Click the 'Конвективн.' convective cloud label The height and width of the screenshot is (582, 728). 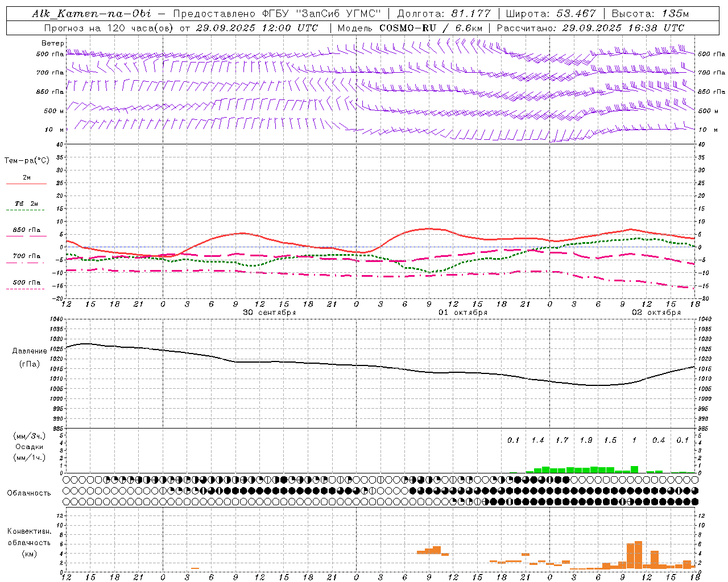pyautogui.click(x=29, y=531)
